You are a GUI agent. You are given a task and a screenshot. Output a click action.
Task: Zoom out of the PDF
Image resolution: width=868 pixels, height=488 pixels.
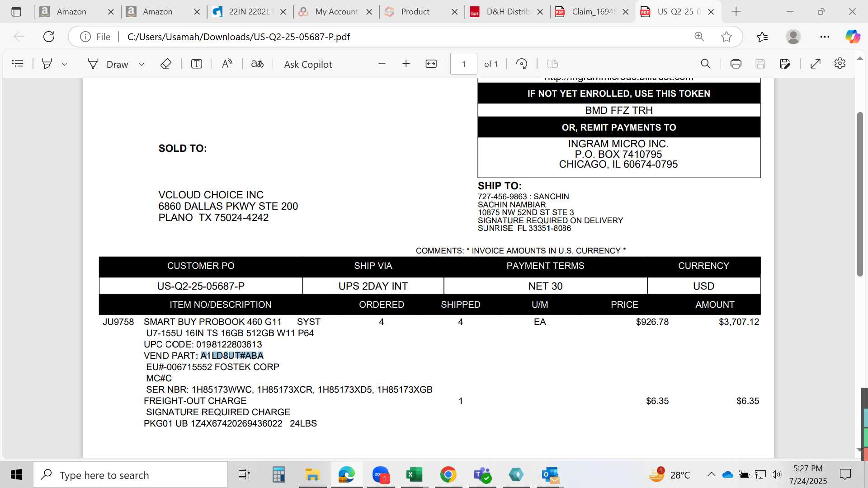(x=382, y=64)
